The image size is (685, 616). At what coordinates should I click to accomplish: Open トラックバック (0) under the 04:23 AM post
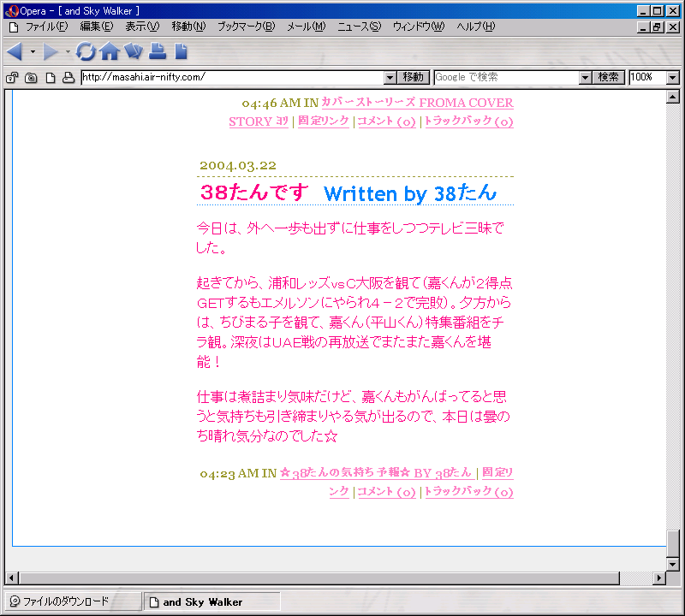tap(469, 492)
